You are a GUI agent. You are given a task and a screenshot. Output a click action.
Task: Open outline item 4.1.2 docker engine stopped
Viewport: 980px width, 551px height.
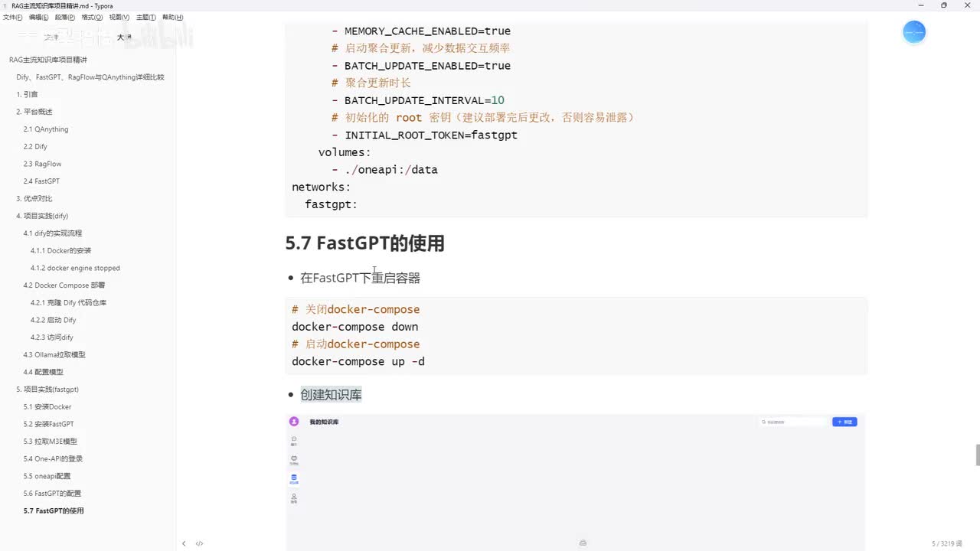click(75, 268)
